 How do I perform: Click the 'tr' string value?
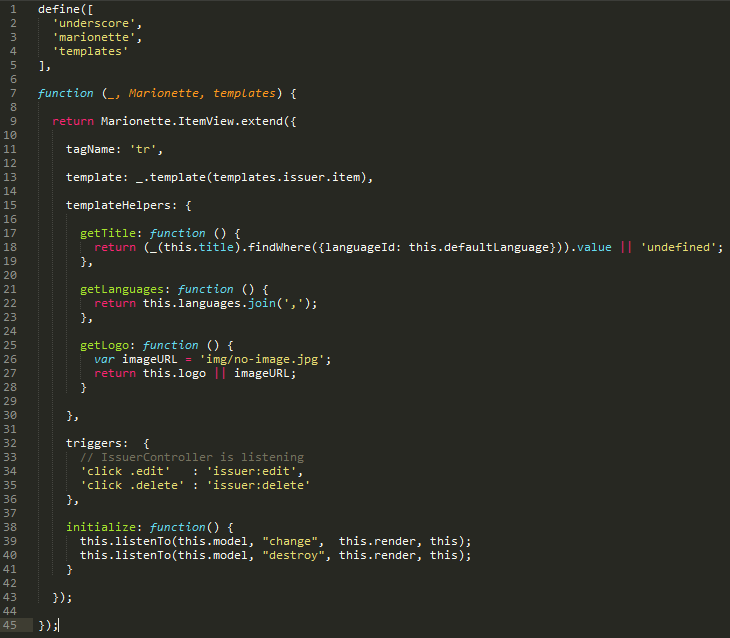pyautogui.click(x=143, y=149)
